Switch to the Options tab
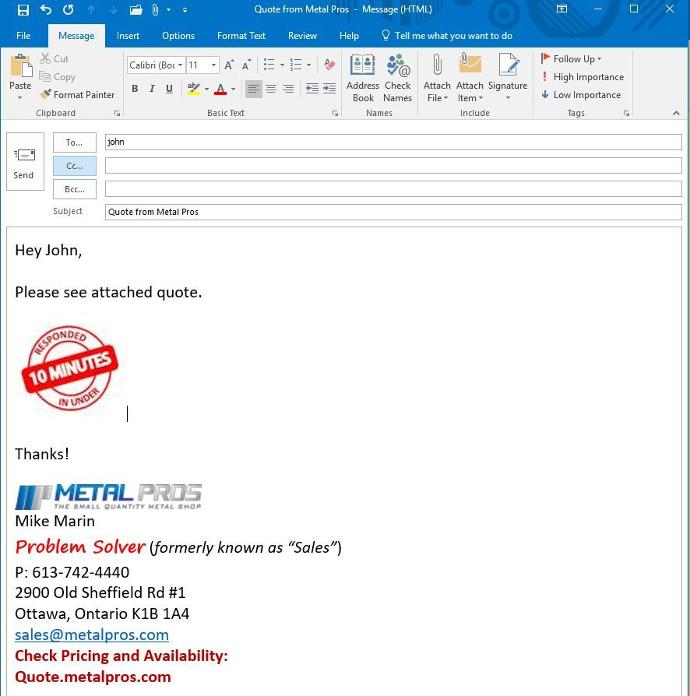 tap(178, 36)
